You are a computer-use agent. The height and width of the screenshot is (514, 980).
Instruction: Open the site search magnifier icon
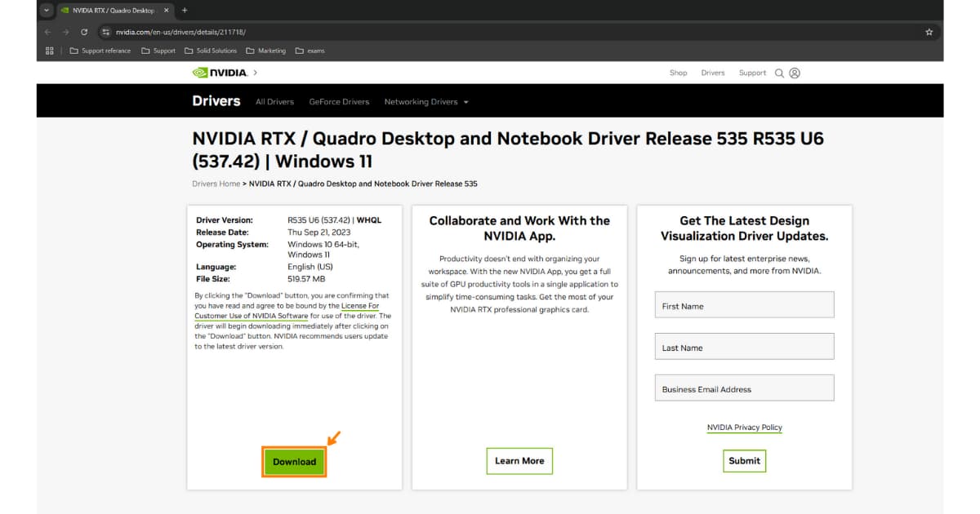click(x=779, y=73)
